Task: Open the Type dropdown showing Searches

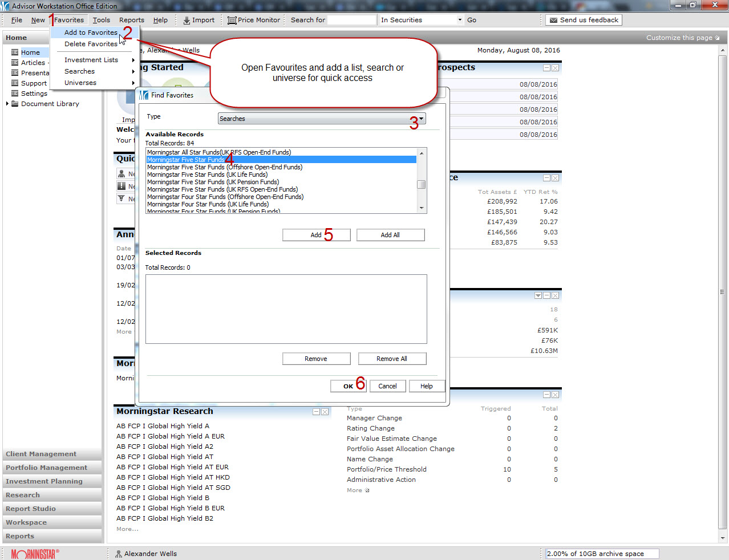Action: [322, 119]
